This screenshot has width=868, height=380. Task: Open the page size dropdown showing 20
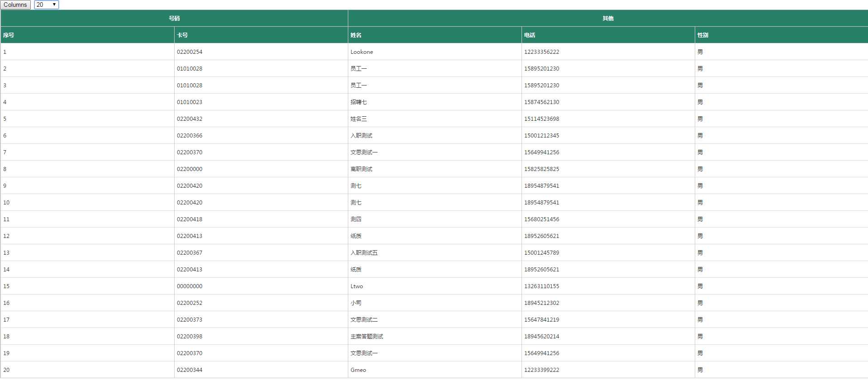[x=47, y=5]
